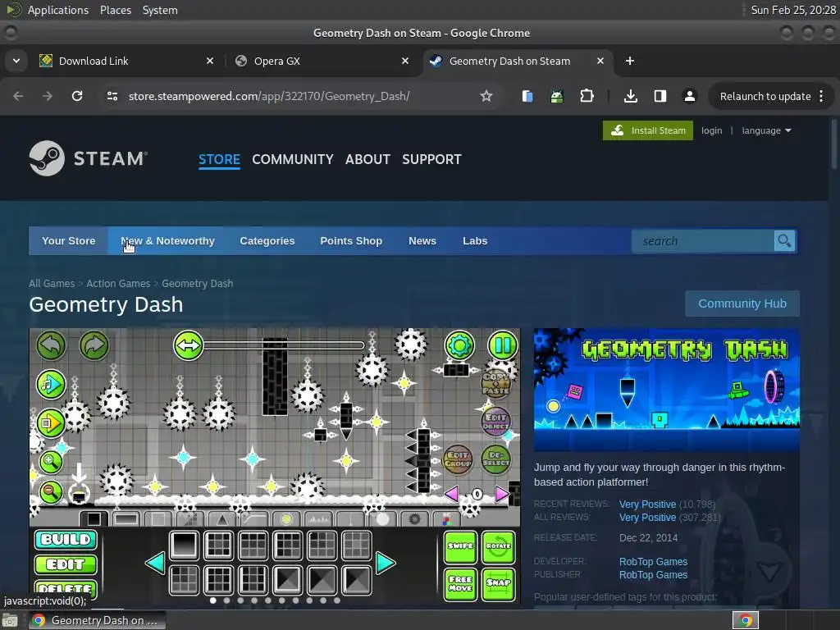Click the Chrome back arrow
840x630 pixels.
click(18, 97)
